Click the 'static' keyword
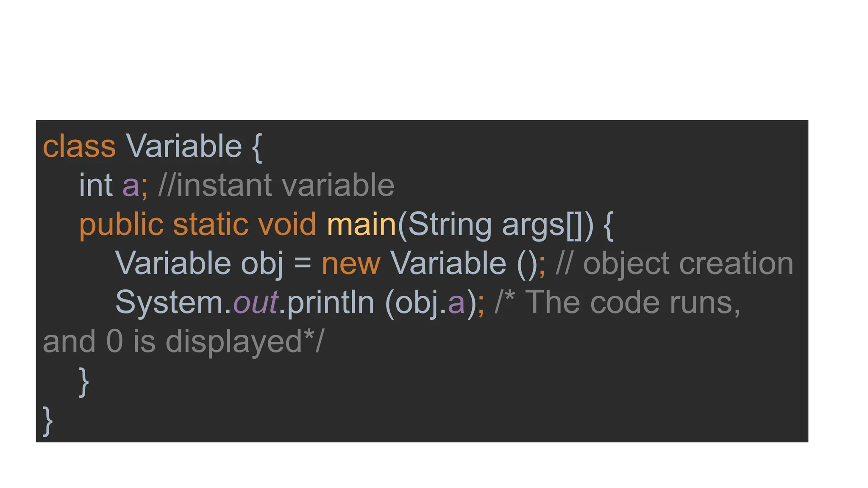The image size is (868, 488). (x=211, y=225)
